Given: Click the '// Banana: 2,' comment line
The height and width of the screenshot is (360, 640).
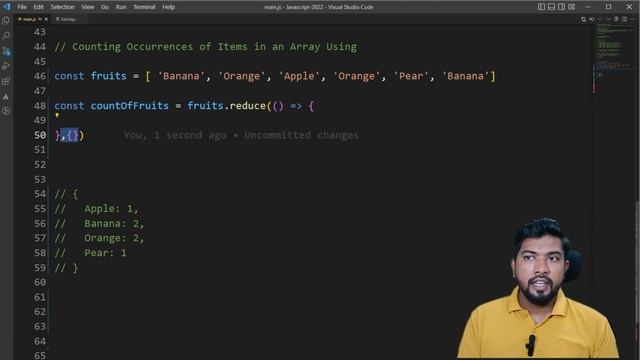Looking at the screenshot, I should pyautogui.click(x=99, y=223).
